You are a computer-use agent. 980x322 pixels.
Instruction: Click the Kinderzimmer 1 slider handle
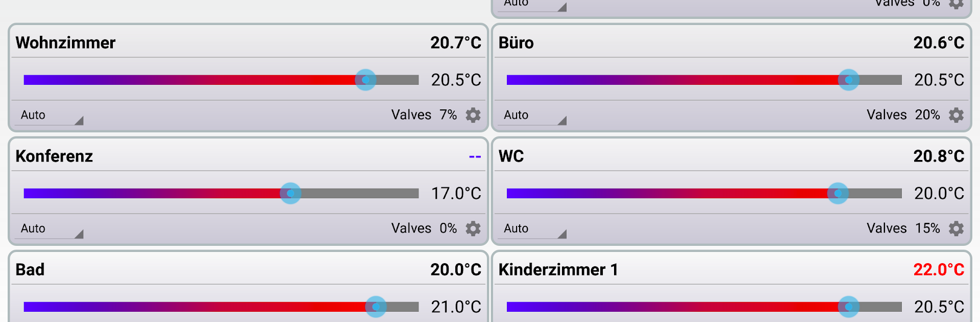coord(848,307)
